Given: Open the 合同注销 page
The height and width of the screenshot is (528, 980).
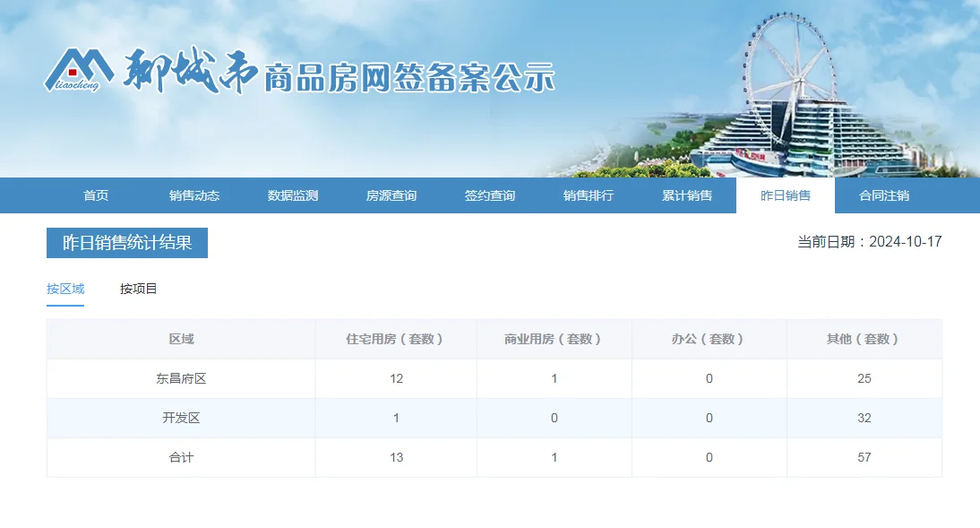Looking at the screenshot, I should coord(884,195).
